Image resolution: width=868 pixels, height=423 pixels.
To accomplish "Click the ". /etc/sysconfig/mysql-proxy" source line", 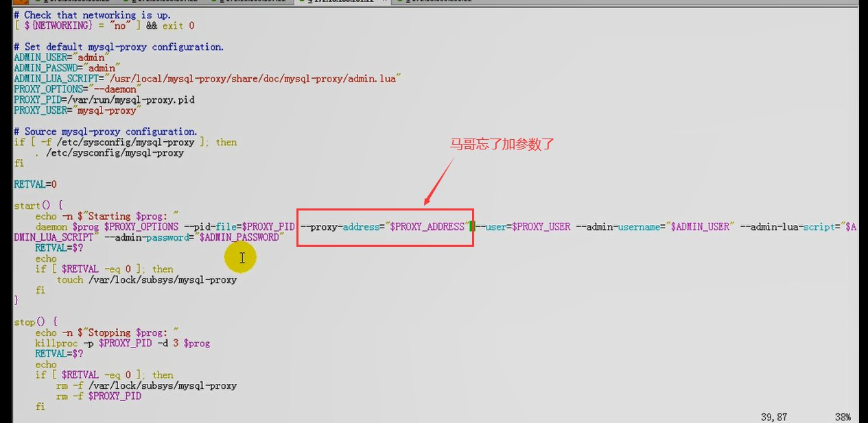I will (x=109, y=153).
